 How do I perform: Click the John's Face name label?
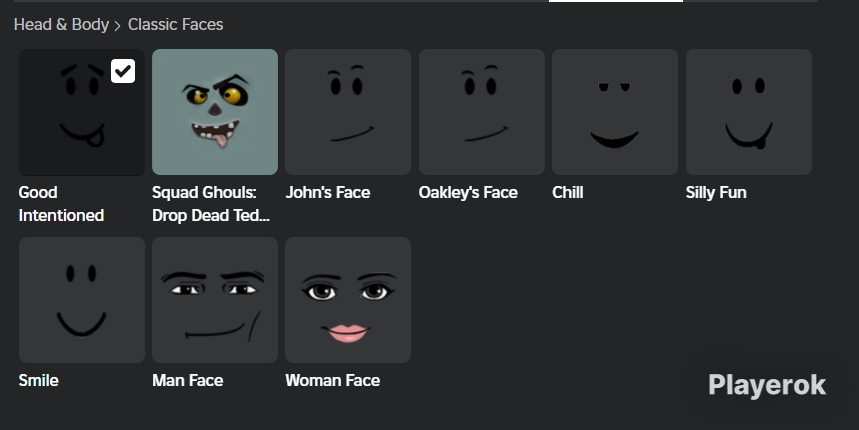click(328, 192)
